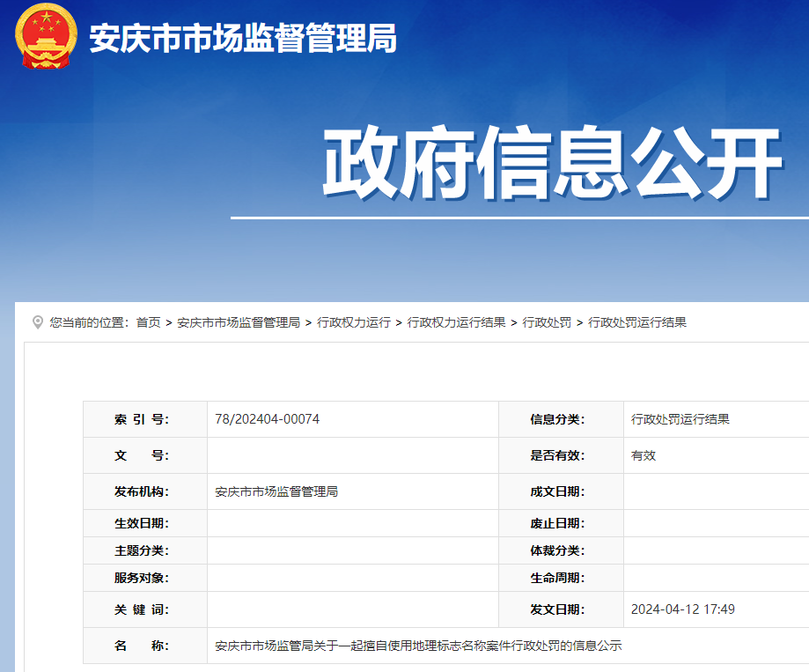
Task: Go to 行政权力运行 breadcrumb link
Action: tap(354, 322)
